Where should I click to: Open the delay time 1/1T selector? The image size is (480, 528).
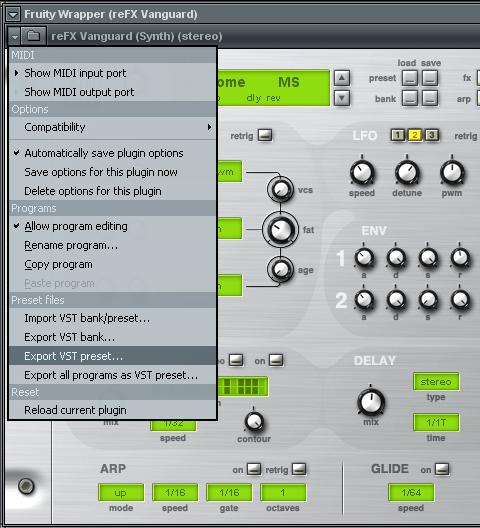point(436,422)
